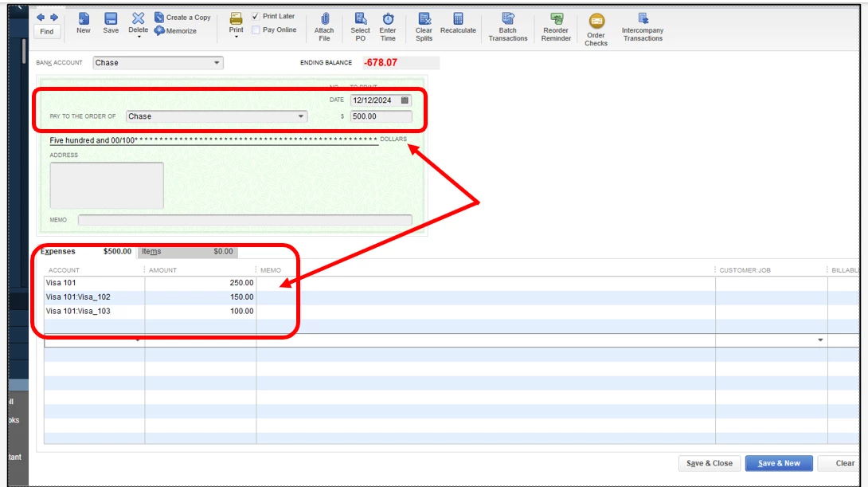868x487 pixels.
Task: Click the Save & Close button
Action: tap(709, 463)
